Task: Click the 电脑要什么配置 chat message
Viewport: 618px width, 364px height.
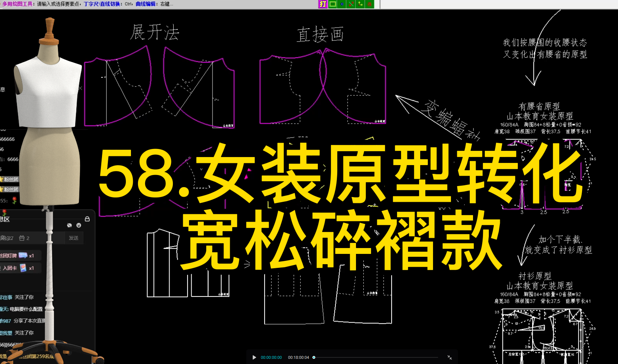Action: 26,309
